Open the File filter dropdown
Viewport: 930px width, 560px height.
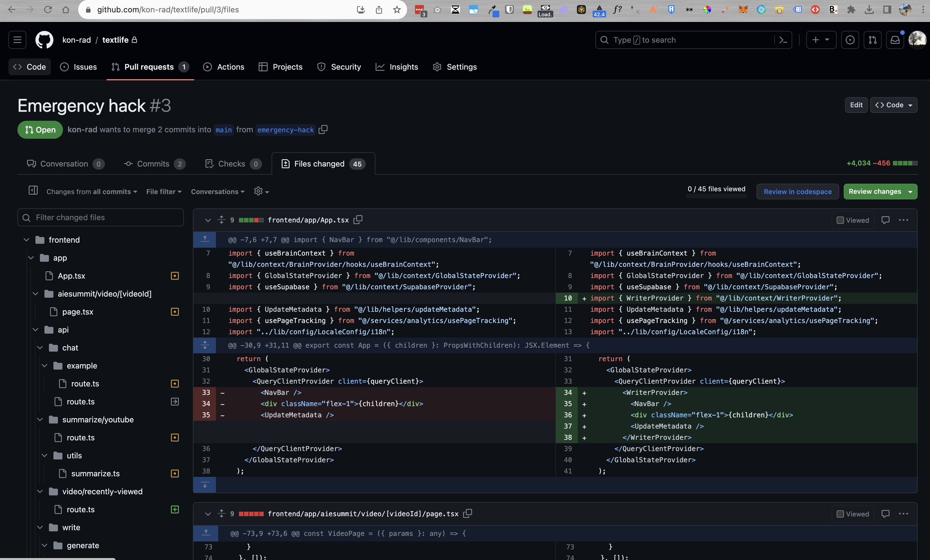[164, 192]
